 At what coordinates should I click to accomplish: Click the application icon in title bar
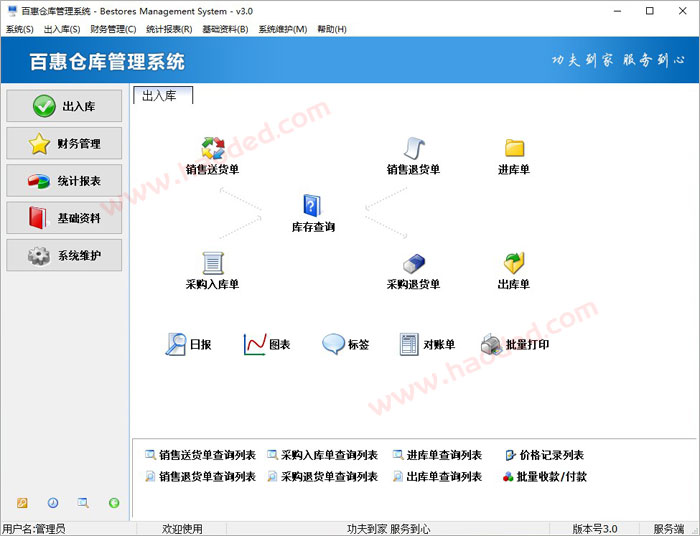tap(12, 11)
